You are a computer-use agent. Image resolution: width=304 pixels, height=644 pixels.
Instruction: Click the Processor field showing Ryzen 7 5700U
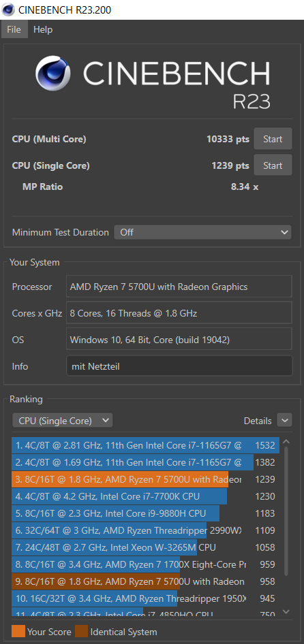[179, 287]
